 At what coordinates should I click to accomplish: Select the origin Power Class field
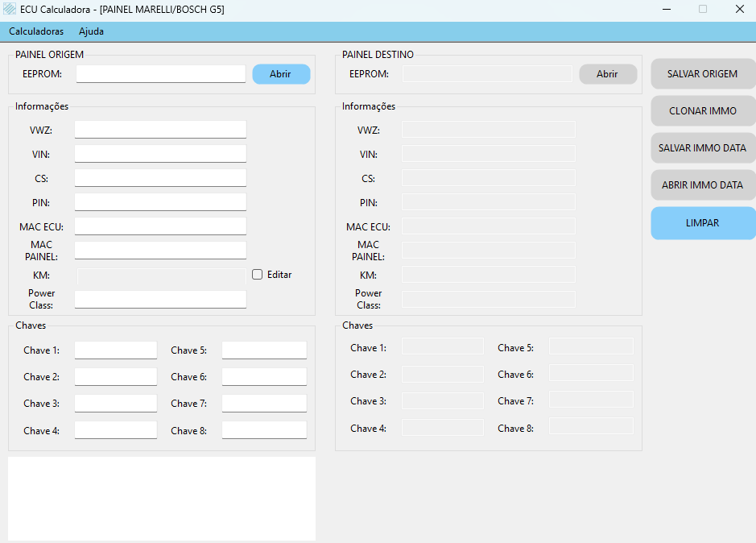click(x=160, y=300)
